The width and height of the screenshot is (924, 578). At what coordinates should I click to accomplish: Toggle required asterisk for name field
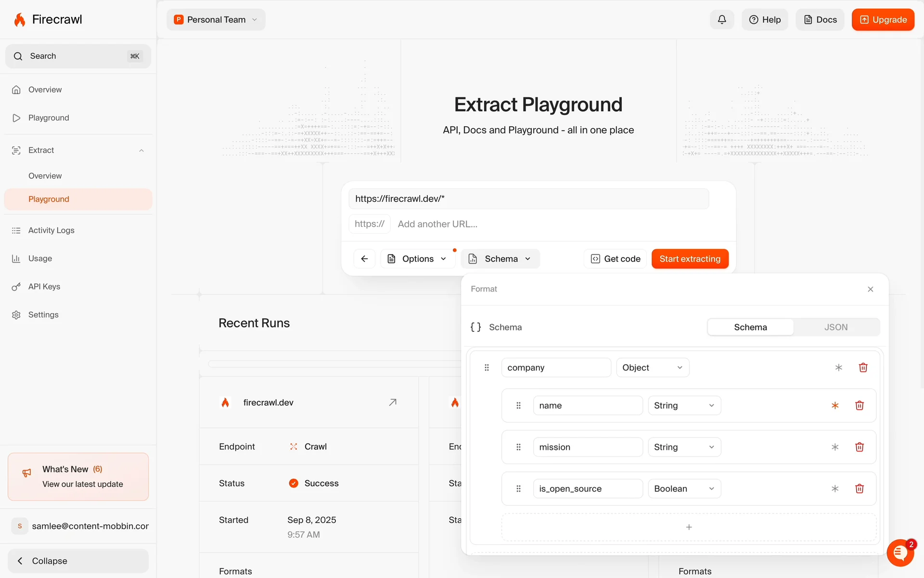pos(835,406)
